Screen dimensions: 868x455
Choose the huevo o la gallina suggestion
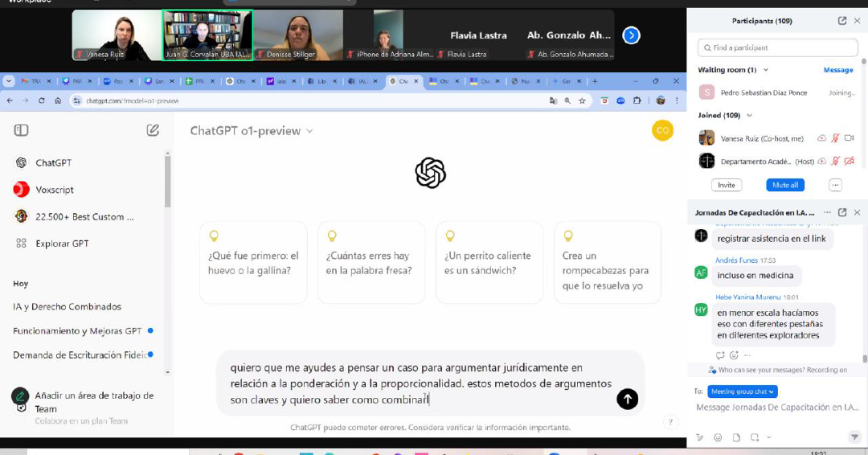[x=253, y=262]
